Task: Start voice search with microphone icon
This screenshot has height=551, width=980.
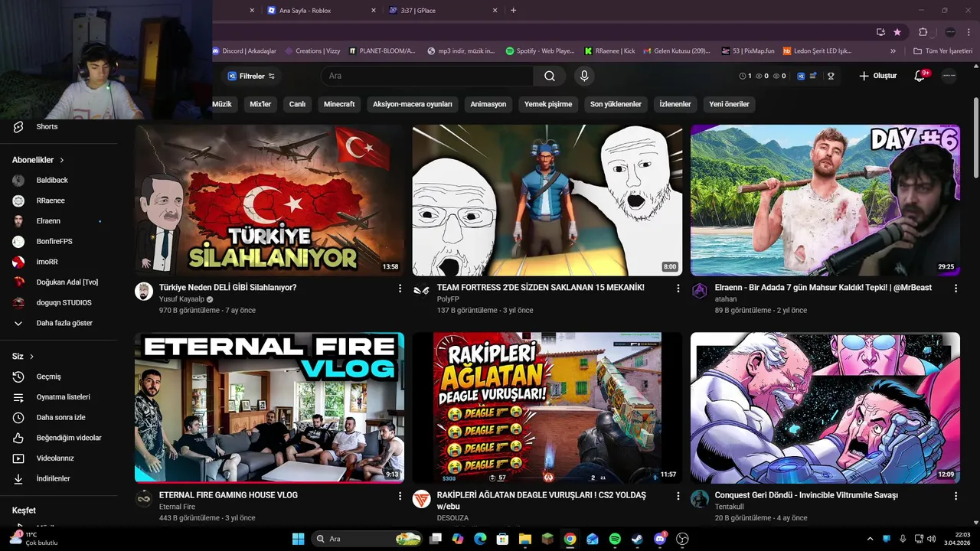Action: [x=584, y=76]
